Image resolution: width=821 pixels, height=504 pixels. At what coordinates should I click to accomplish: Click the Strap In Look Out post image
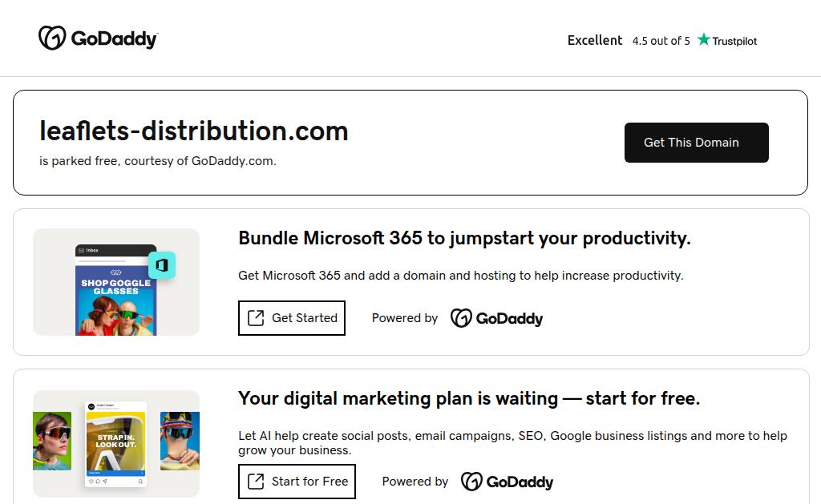point(115,441)
